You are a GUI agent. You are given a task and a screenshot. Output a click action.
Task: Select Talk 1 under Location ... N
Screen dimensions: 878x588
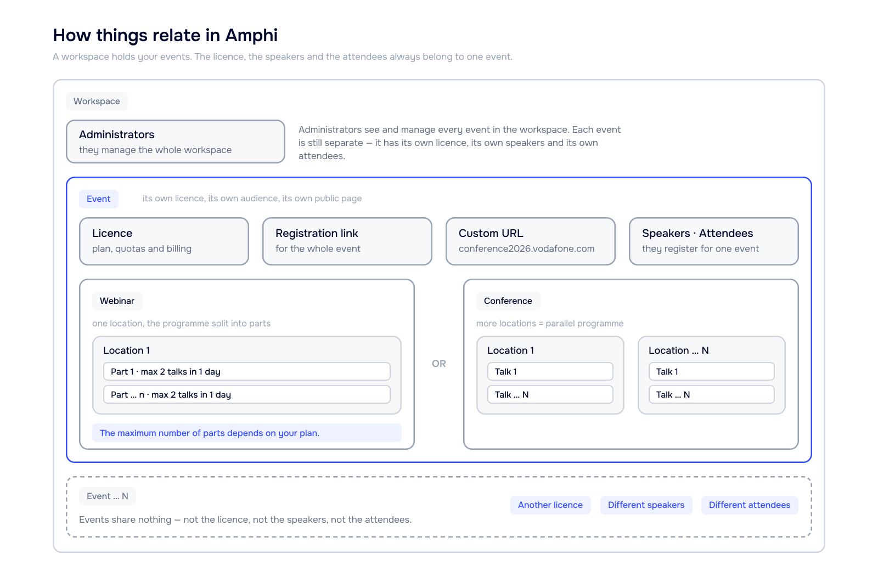click(x=712, y=371)
